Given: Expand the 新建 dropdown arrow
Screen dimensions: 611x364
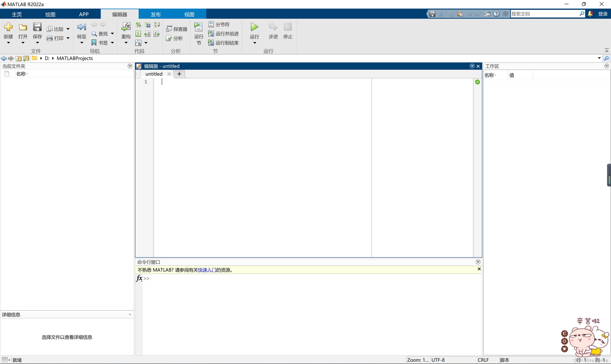Looking at the screenshot, I should (8, 43).
